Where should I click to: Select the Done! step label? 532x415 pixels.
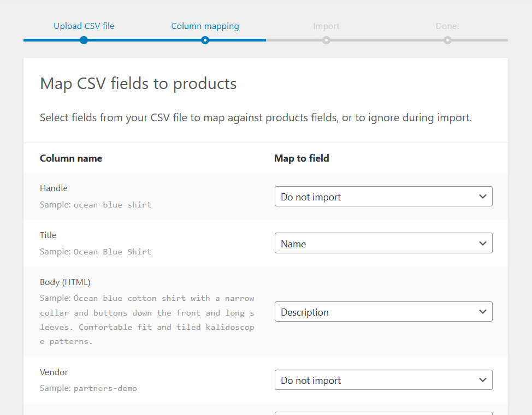tap(447, 26)
